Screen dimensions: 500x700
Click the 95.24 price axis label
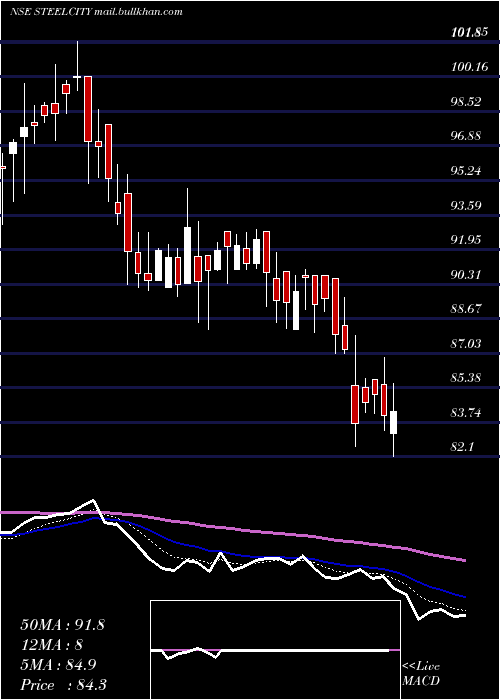(466, 171)
